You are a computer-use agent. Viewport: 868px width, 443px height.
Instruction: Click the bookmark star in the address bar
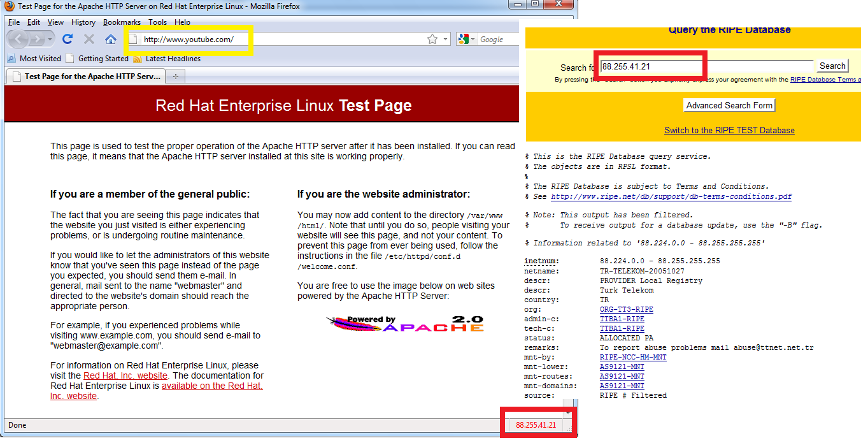point(432,38)
